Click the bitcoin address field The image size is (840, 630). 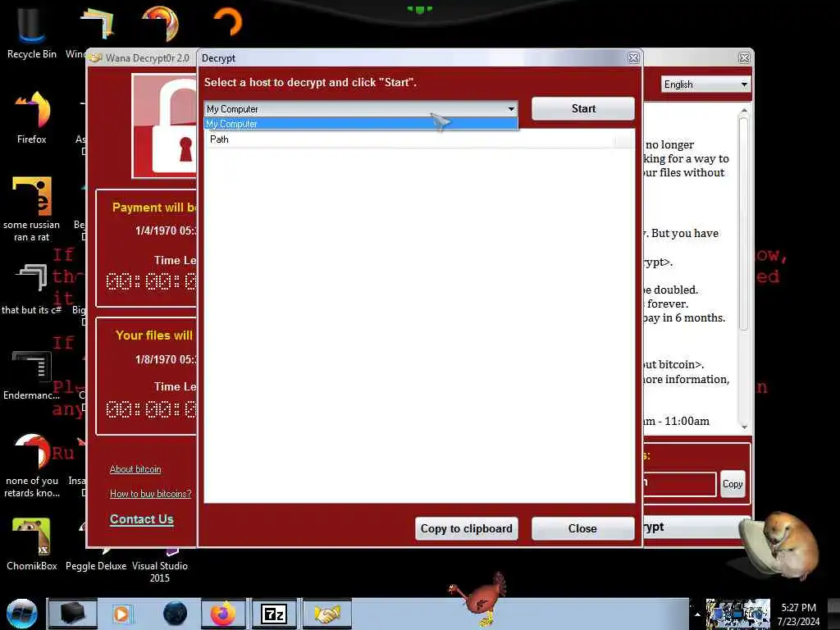point(679,484)
